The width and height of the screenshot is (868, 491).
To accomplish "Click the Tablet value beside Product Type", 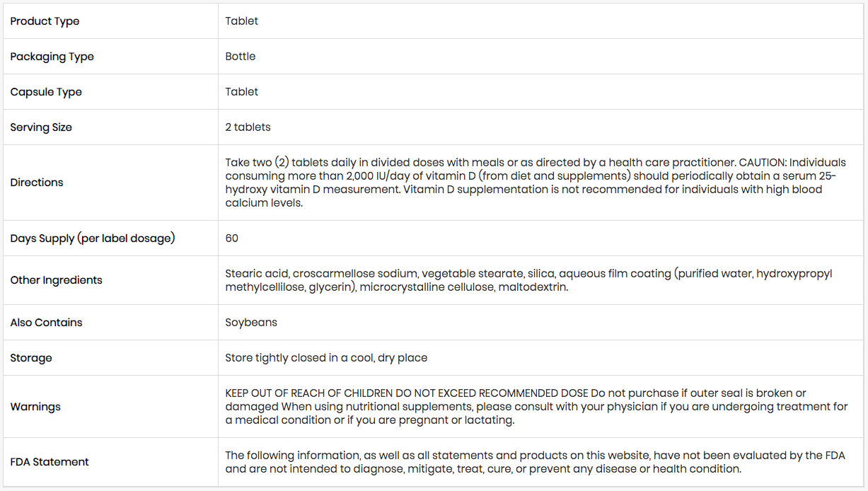I will (x=242, y=21).
